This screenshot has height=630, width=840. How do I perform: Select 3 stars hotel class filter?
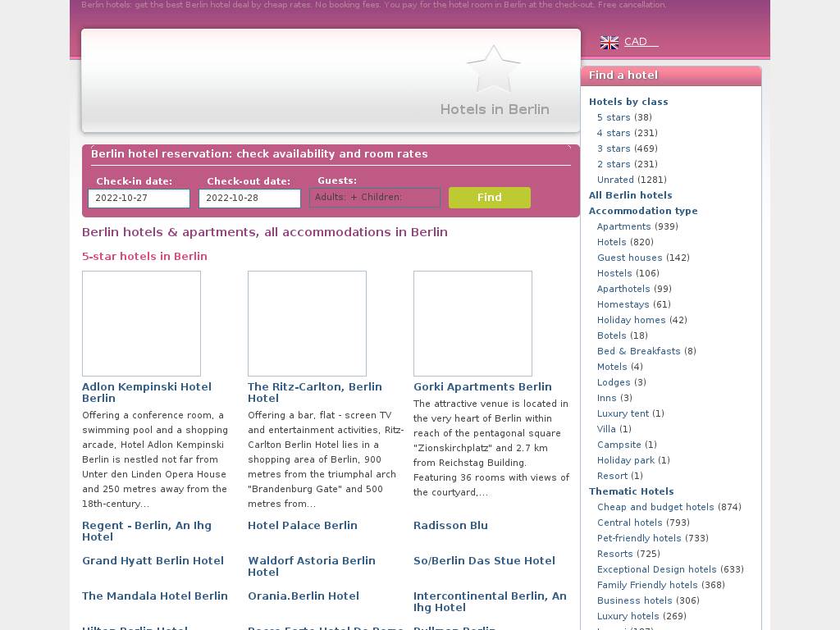click(614, 148)
